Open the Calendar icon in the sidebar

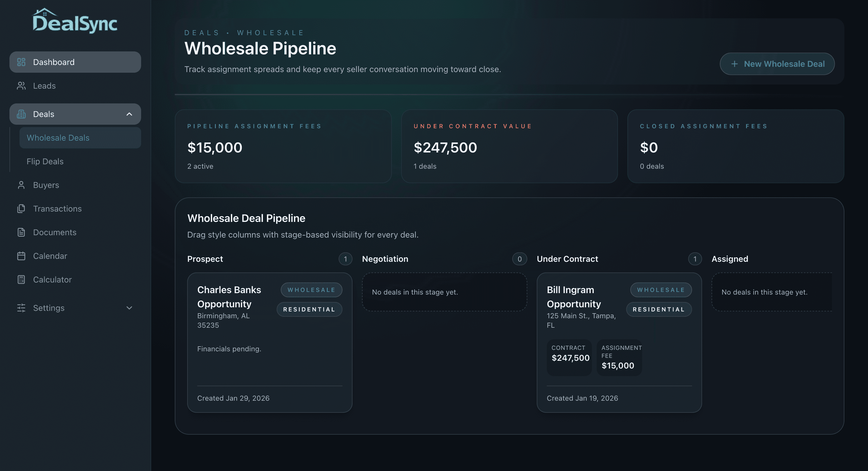pos(21,256)
